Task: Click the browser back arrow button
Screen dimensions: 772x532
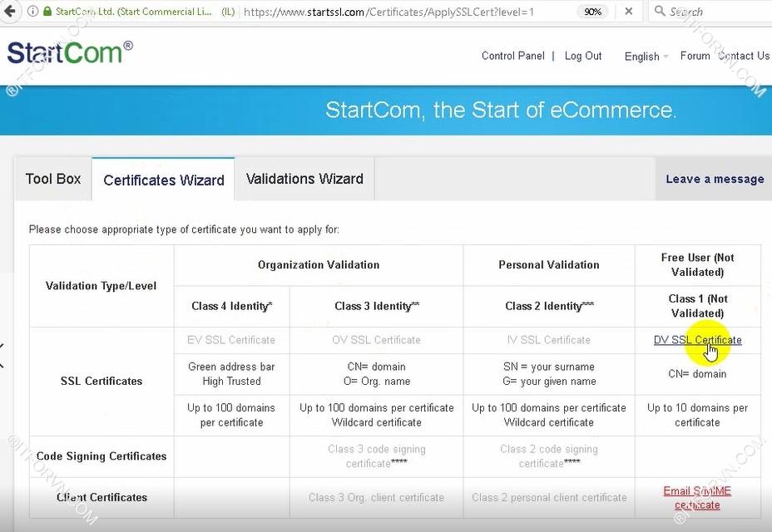Action: 10,12
